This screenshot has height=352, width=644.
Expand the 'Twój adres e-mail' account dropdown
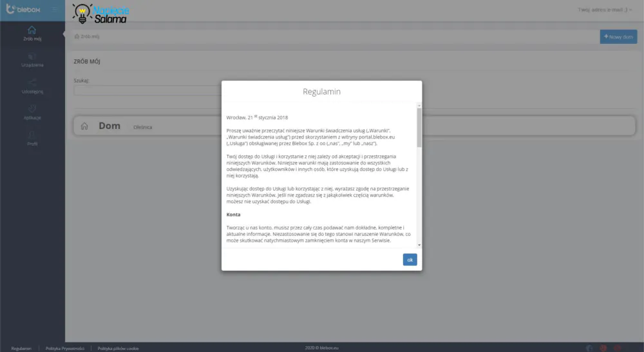605,10
